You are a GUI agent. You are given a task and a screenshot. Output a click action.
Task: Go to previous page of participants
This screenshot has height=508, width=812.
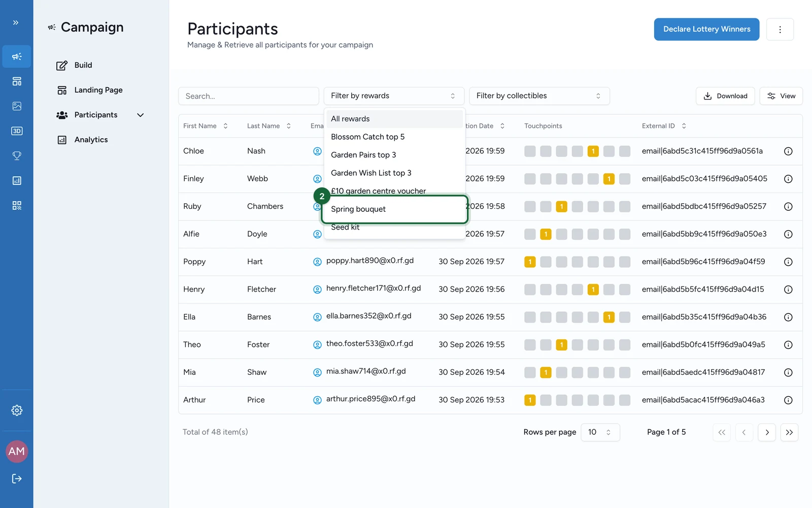(x=744, y=432)
